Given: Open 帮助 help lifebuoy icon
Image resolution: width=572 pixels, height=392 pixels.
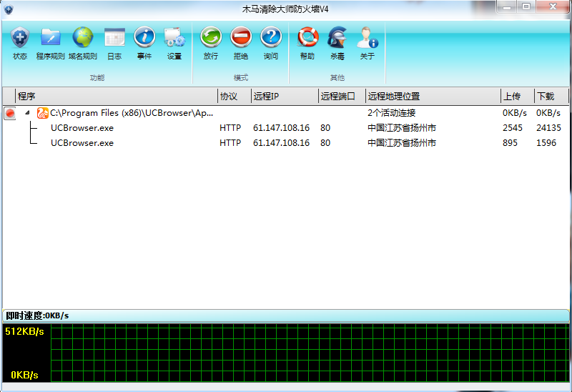Looking at the screenshot, I should 307,43.
